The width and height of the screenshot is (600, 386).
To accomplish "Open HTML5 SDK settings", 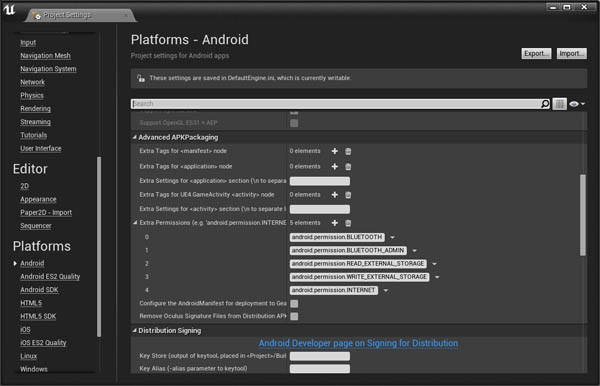I will tap(38, 316).
